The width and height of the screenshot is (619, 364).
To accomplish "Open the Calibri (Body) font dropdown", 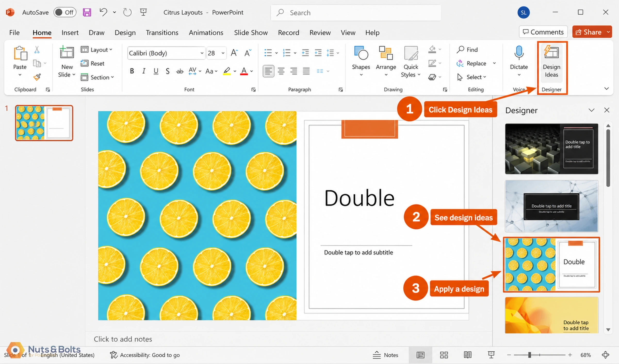I will coord(202,53).
